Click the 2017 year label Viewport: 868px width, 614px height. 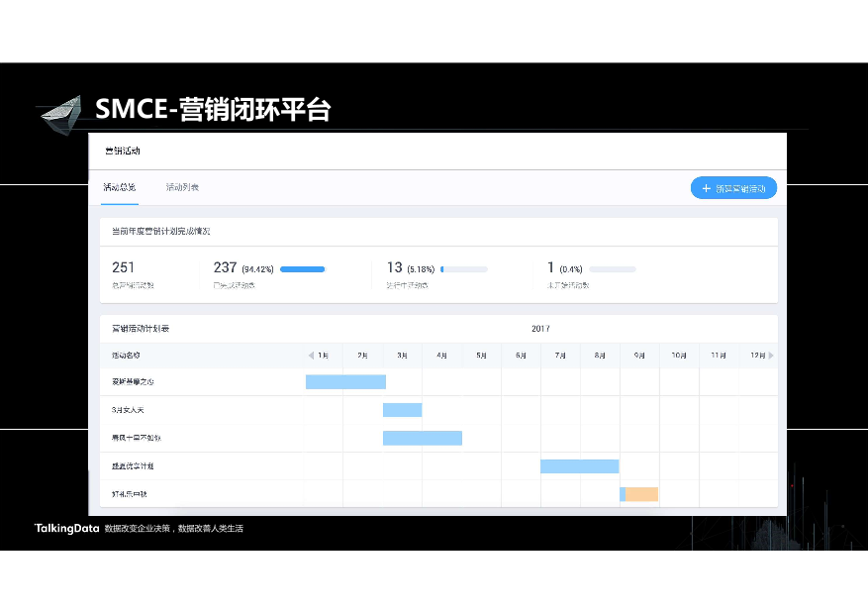tap(540, 329)
